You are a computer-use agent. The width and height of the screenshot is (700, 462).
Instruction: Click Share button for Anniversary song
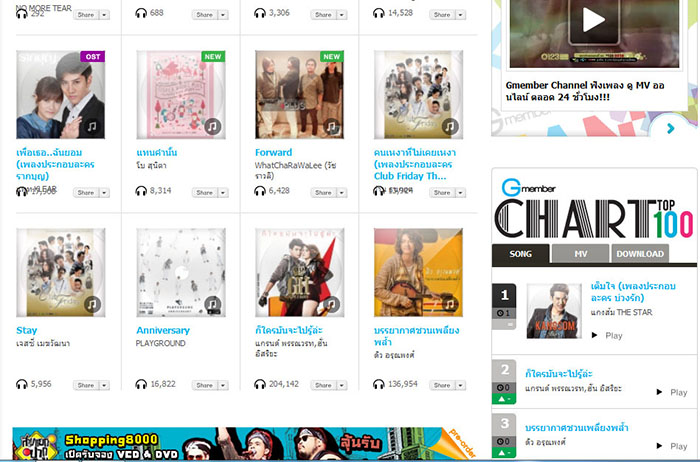[204, 385]
